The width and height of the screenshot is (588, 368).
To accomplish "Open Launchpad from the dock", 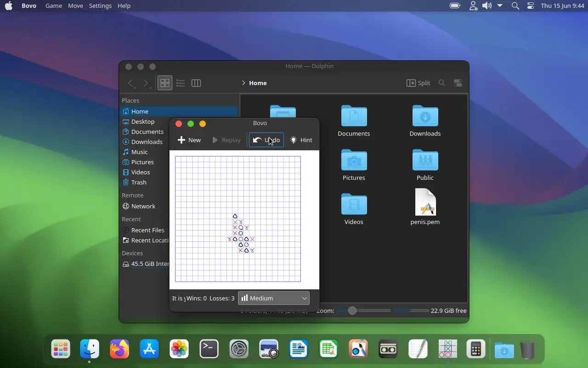I will coord(61,349).
